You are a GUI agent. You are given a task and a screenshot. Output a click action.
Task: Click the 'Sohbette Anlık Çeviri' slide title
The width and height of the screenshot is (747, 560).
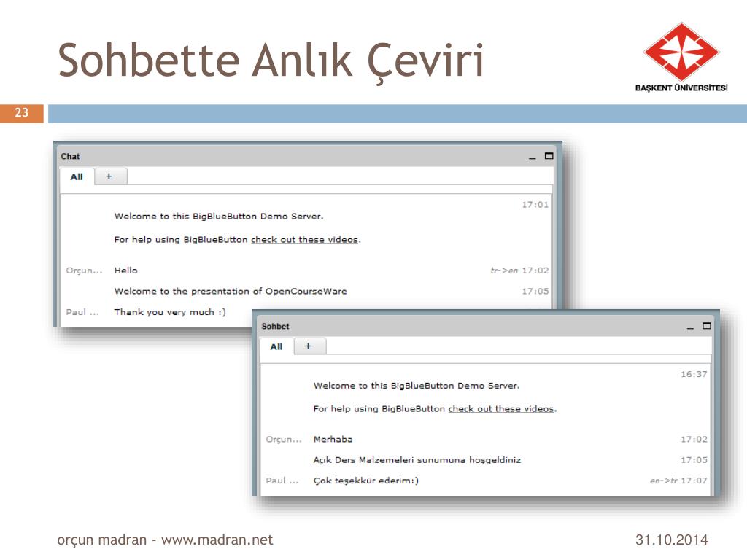271,61
